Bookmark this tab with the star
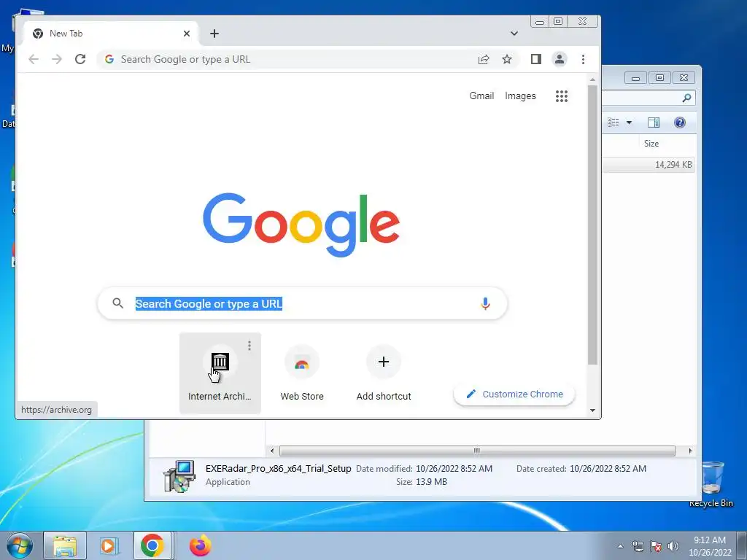Image resolution: width=747 pixels, height=560 pixels. pyautogui.click(x=507, y=59)
